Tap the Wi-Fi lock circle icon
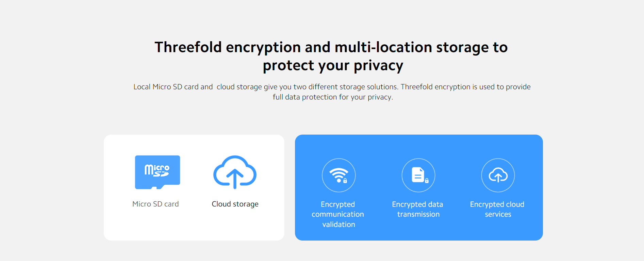Screen dimensions: 644x261 pyautogui.click(x=339, y=175)
